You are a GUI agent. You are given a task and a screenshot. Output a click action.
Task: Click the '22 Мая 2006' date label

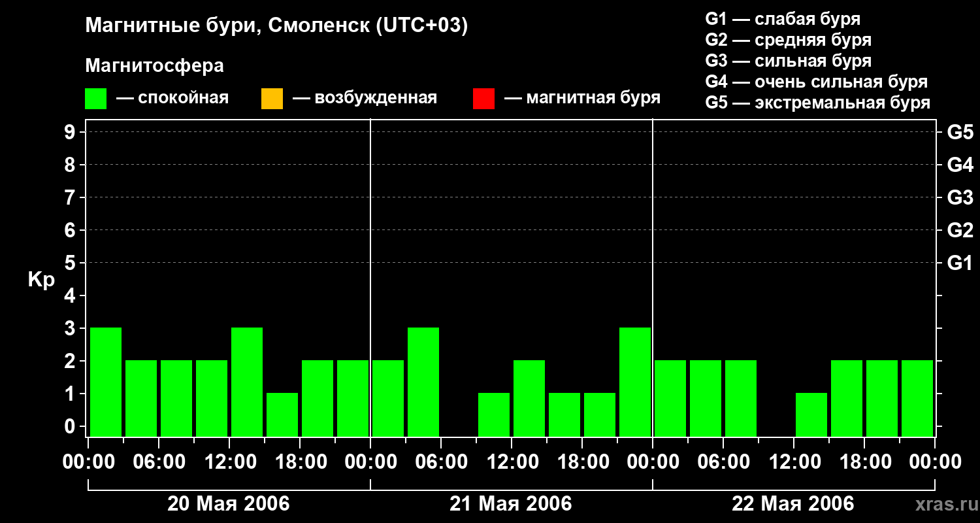[793, 503]
